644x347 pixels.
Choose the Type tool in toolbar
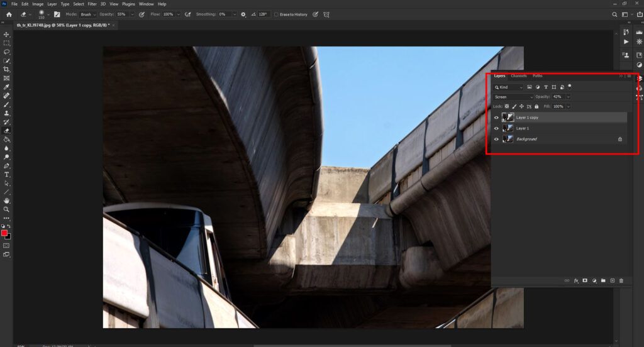[x=6, y=174]
